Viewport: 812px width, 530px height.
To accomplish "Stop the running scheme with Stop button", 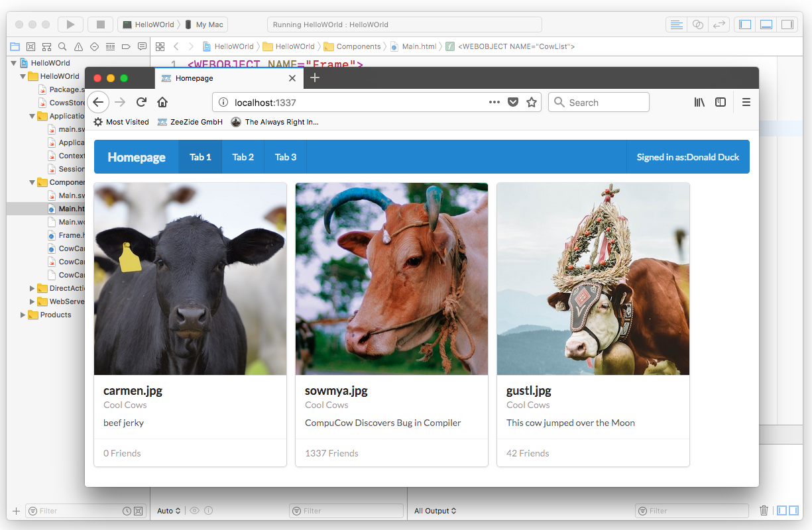I will tap(101, 25).
